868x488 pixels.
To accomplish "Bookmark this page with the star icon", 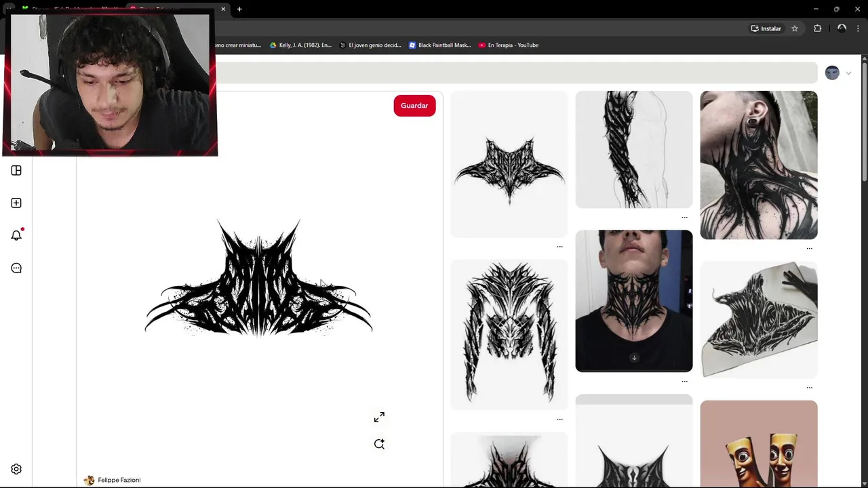I will (795, 28).
